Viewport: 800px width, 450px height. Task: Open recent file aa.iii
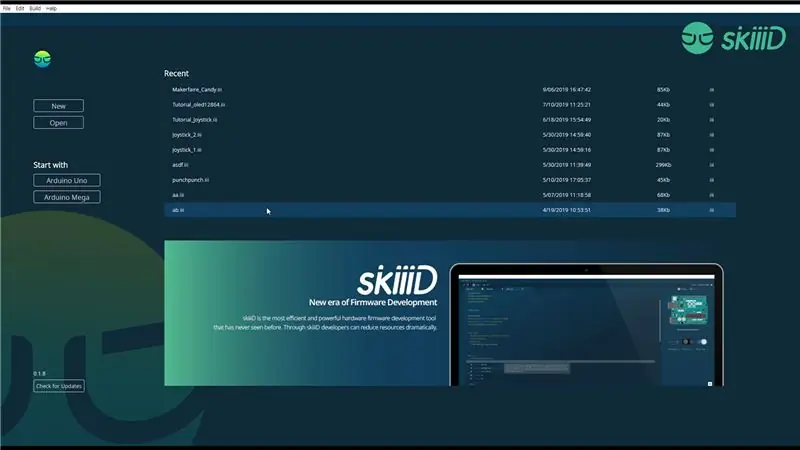click(178, 195)
